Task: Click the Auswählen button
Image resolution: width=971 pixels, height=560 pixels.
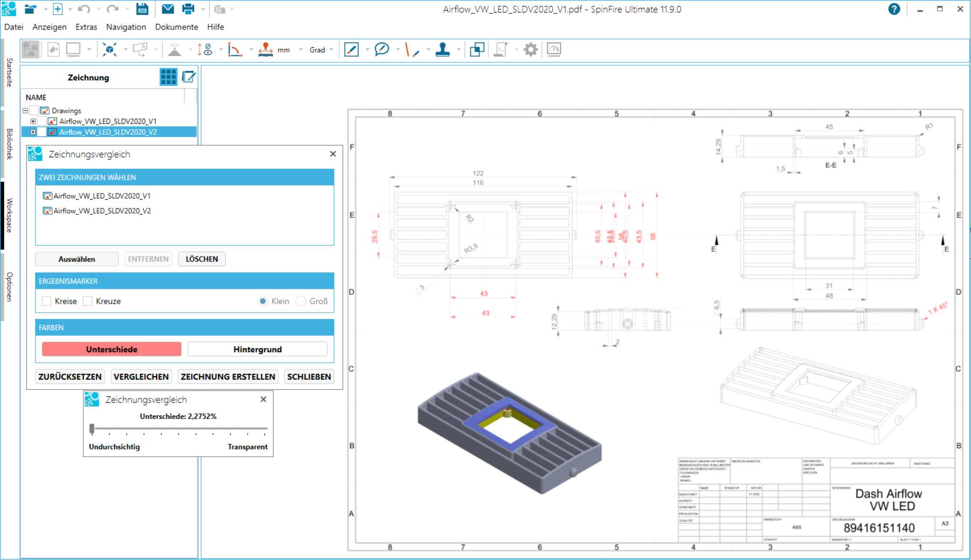Action: pos(77,259)
